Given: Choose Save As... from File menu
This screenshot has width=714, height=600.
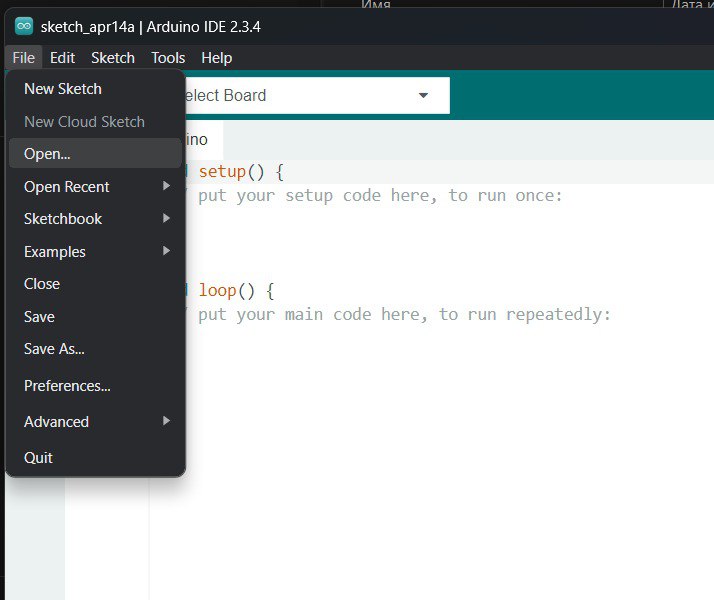Looking at the screenshot, I should pyautogui.click(x=95, y=349).
